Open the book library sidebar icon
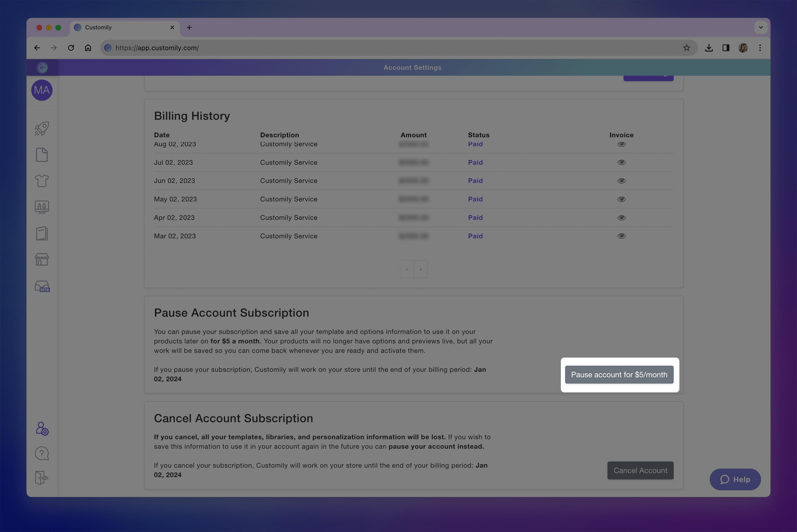This screenshot has width=797, height=532. [x=42, y=233]
